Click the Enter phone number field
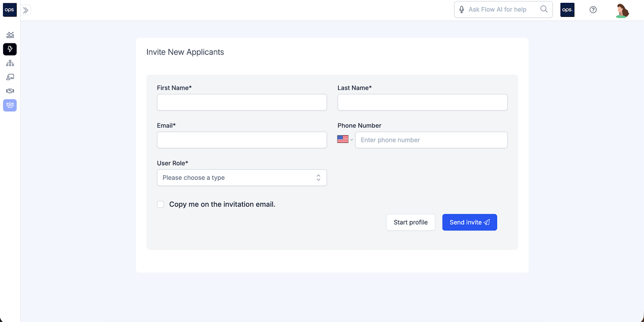This screenshot has height=322, width=644. tap(431, 140)
